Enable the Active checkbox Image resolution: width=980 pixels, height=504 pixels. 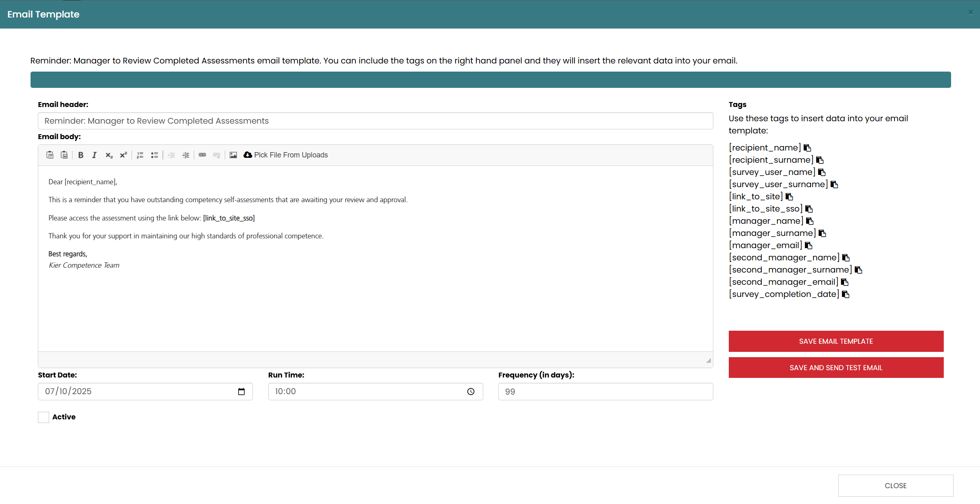(x=44, y=417)
